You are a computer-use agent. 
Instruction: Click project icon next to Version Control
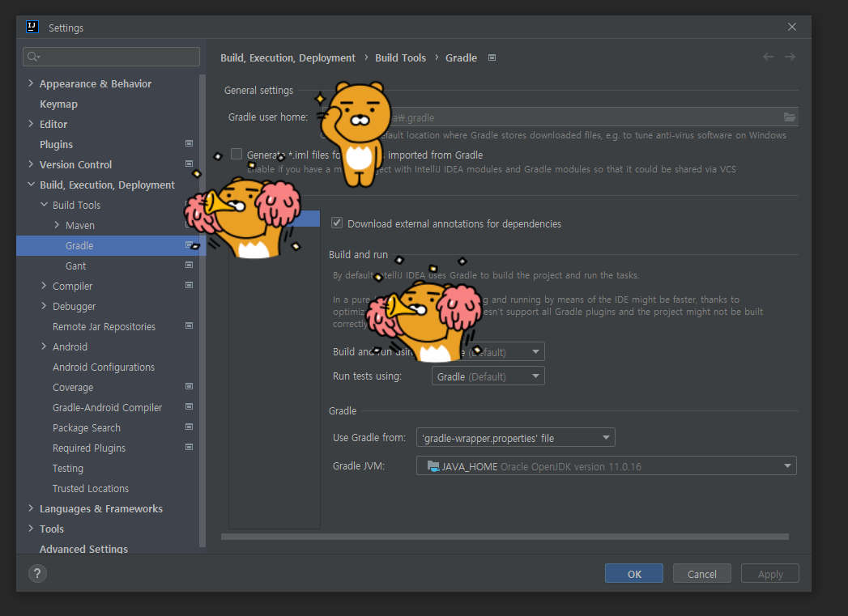pyautogui.click(x=190, y=164)
